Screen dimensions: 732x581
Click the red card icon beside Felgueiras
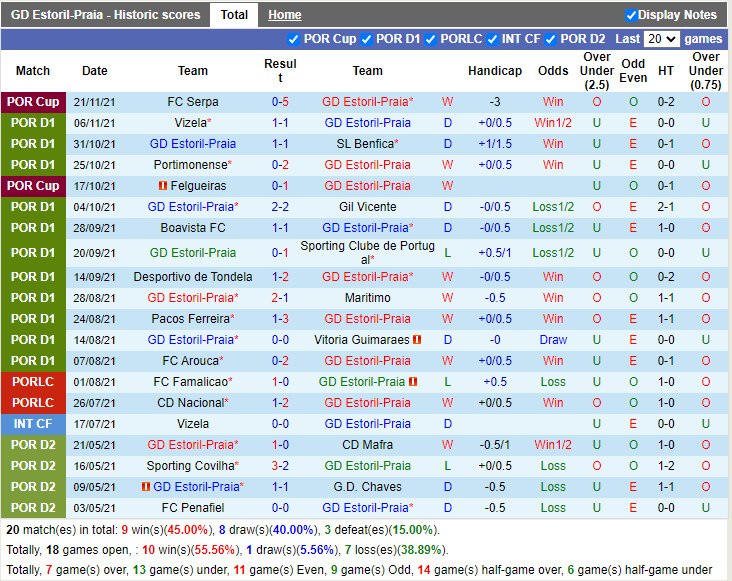pyautogui.click(x=162, y=186)
